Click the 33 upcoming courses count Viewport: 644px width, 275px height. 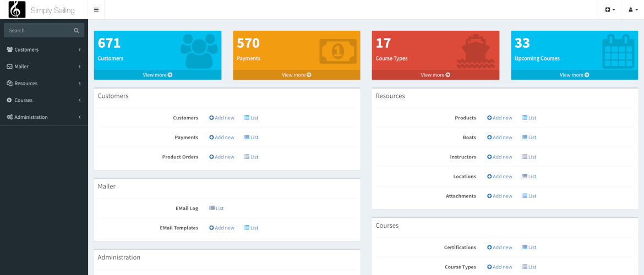pos(522,43)
